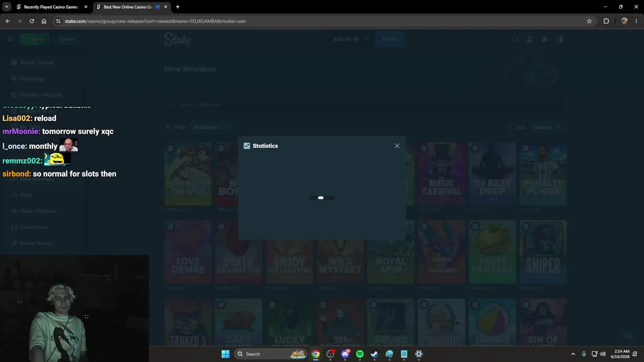Open the tab search dropdown
This screenshot has height=362, width=644.
pos(7,7)
